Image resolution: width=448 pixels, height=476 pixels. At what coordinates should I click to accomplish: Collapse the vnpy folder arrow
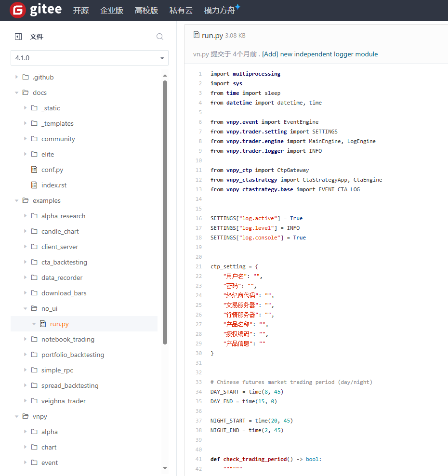tap(17, 416)
